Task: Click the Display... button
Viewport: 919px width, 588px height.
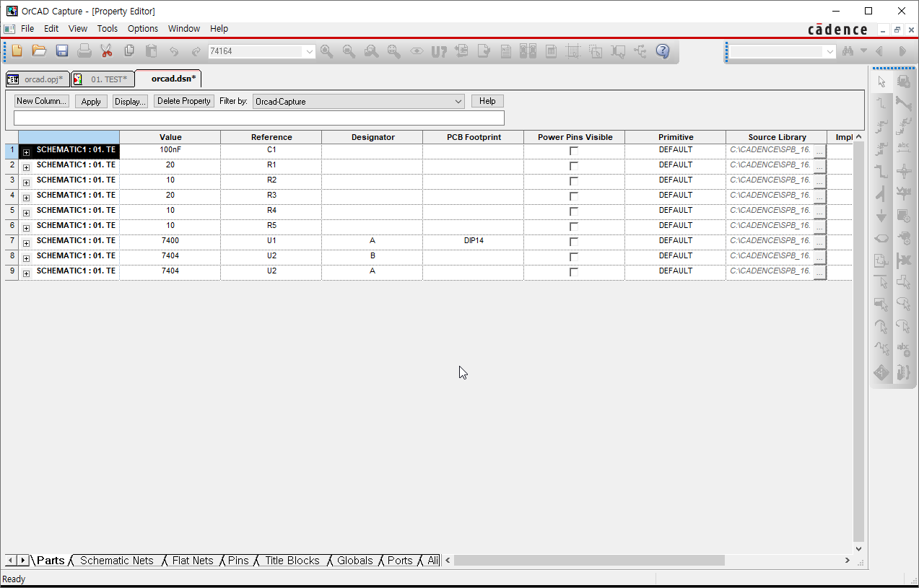Action: coord(130,102)
